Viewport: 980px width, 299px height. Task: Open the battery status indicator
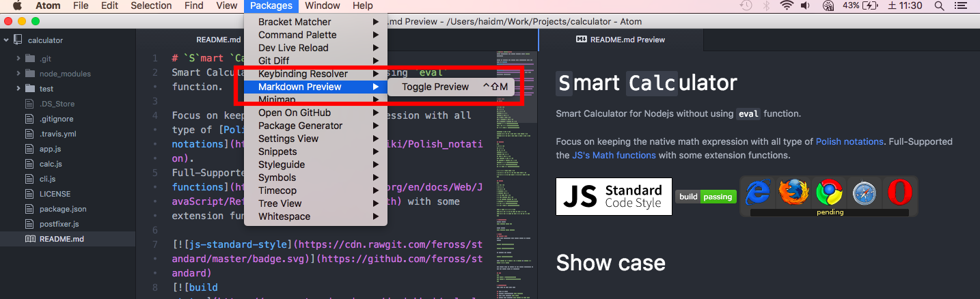tap(870, 5)
